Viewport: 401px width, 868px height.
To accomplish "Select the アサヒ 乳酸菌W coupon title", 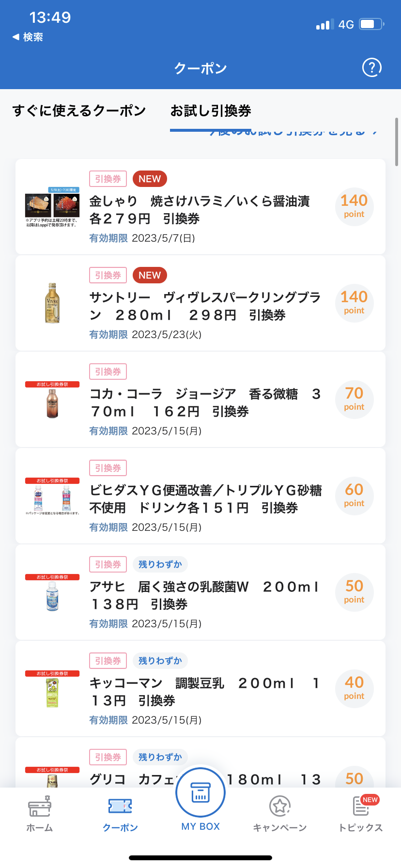I will [204, 595].
